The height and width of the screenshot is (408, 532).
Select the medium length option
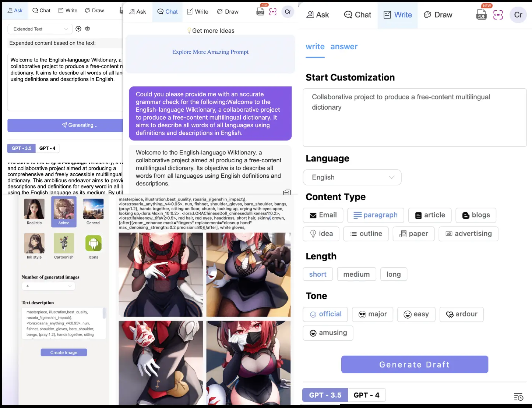tap(356, 274)
